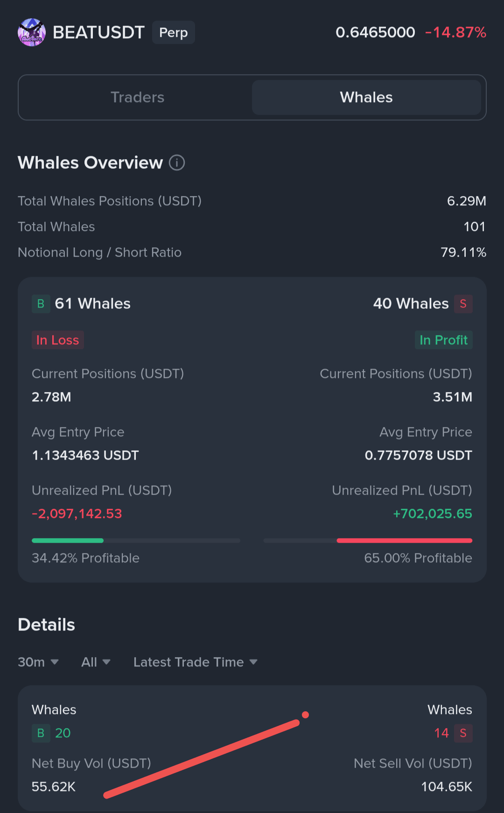Tap the green B badge beside 61 Whales
The width and height of the screenshot is (504, 813).
[x=41, y=304]
